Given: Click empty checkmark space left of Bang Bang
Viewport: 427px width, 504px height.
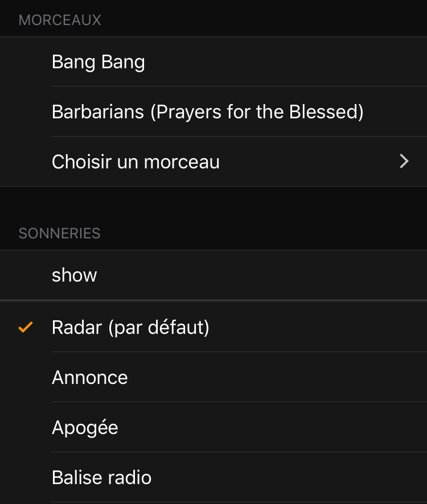Looking at the screenshot, I should (x=26, y=62).
